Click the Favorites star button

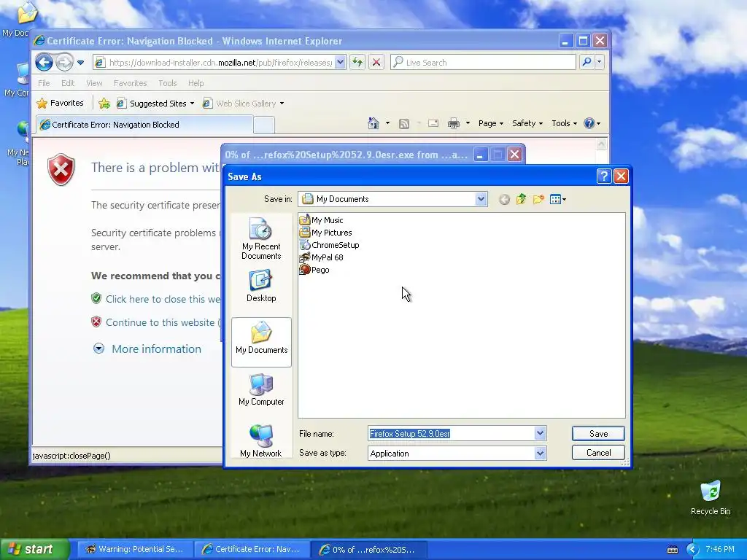click(60, 104)
